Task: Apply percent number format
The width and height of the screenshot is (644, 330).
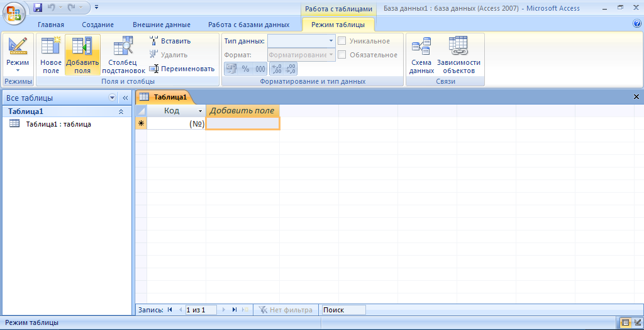Action: (246, 69)
